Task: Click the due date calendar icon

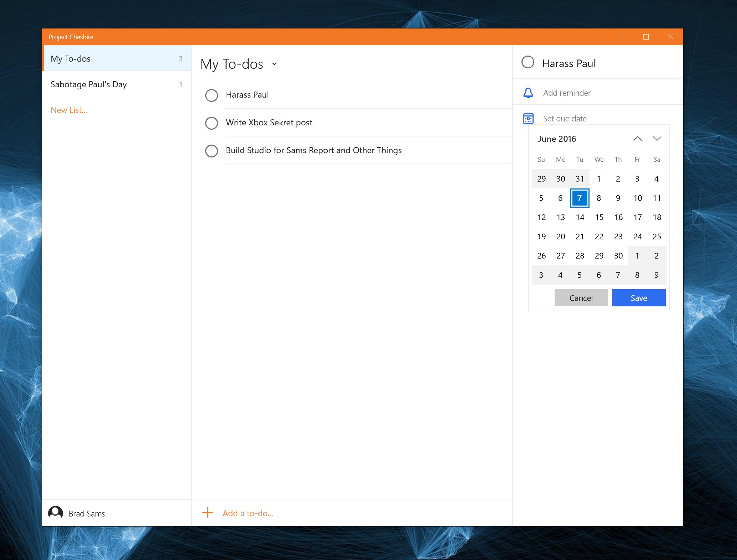Action: tap(528, 119)
